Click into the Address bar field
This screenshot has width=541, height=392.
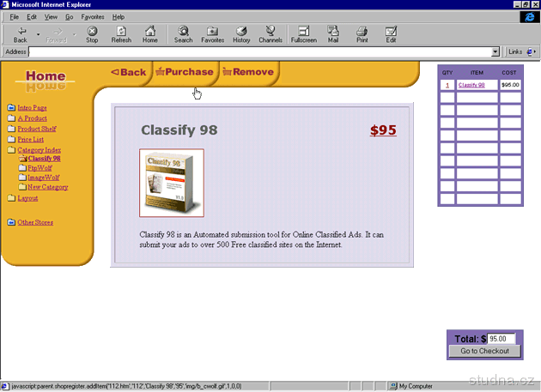(x=260, y=51)
